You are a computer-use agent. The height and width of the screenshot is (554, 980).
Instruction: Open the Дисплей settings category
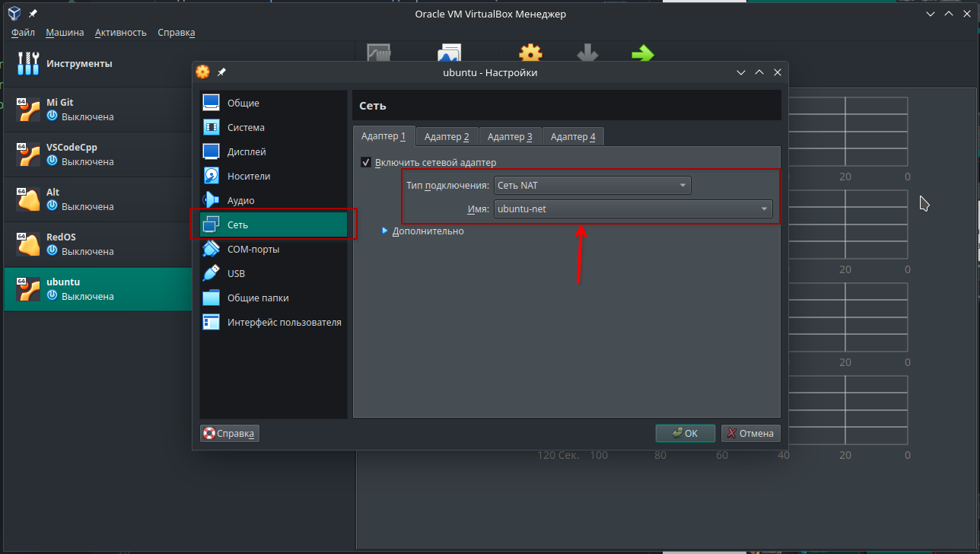tap(274, 151)
